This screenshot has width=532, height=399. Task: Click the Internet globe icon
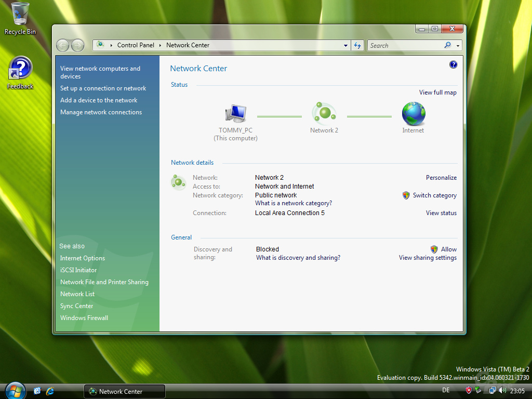coord(414,114)
